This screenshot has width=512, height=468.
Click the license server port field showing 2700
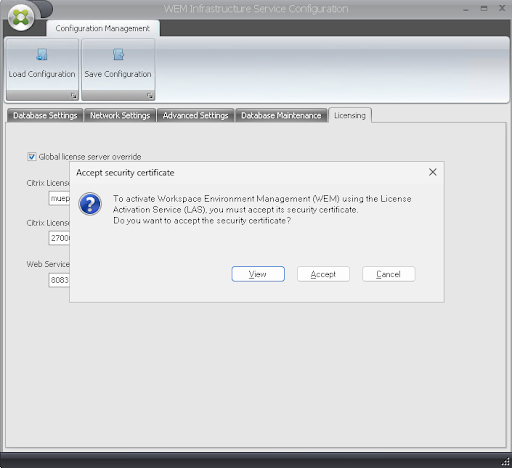[59, 238]
